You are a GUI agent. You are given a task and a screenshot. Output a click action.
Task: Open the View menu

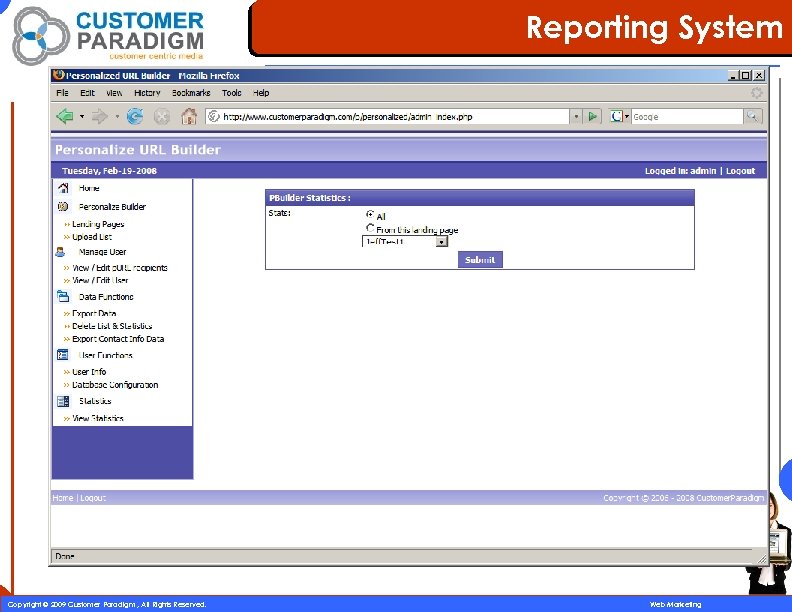tap(114, 93)
